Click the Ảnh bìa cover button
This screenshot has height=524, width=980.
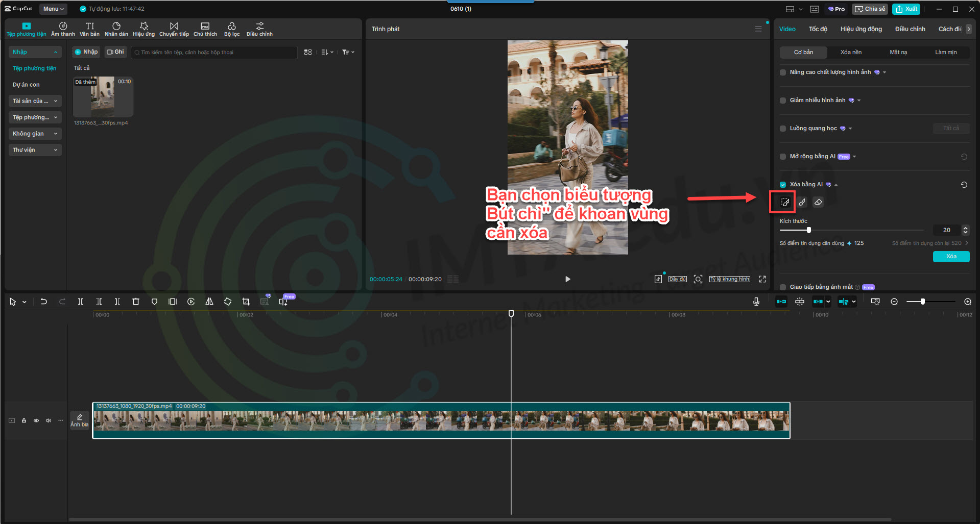(x=79, y=420)
